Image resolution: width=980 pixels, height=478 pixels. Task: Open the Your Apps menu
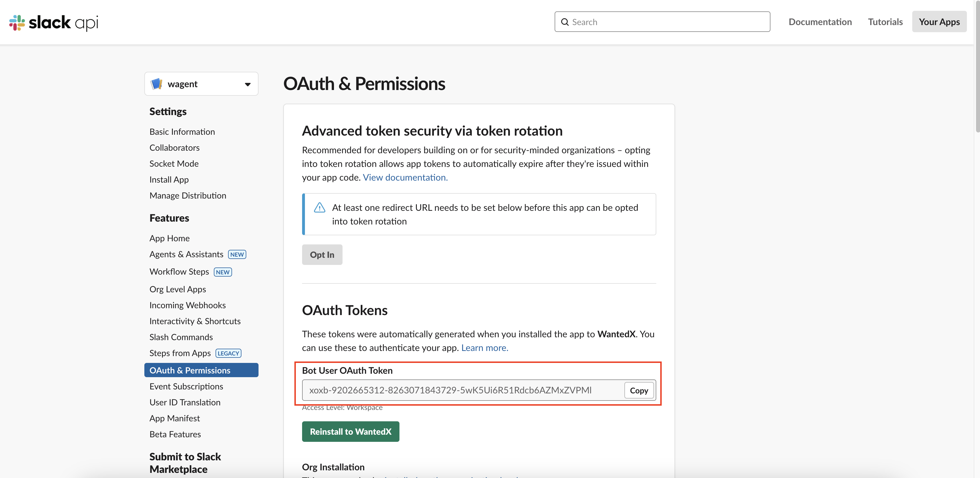click(939, 22)
